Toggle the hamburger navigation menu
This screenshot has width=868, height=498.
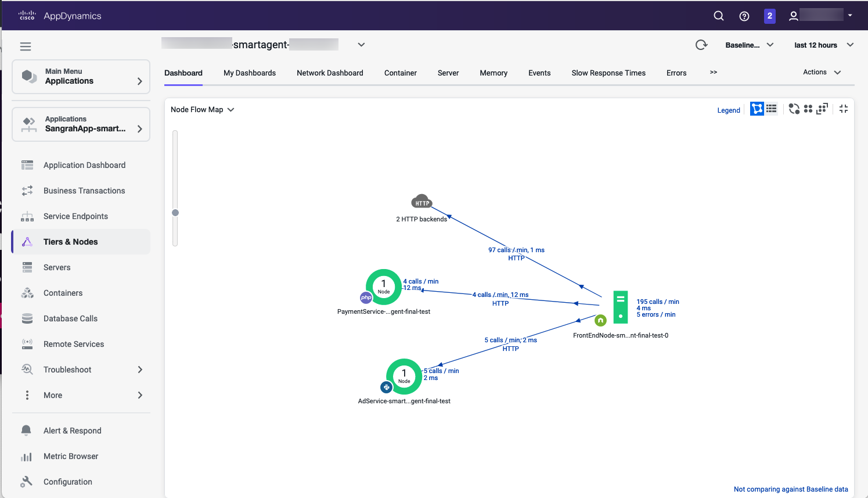point(26,46)
